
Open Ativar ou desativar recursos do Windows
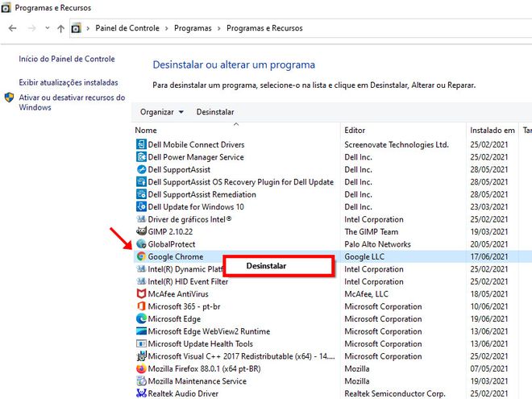(72, 102)
